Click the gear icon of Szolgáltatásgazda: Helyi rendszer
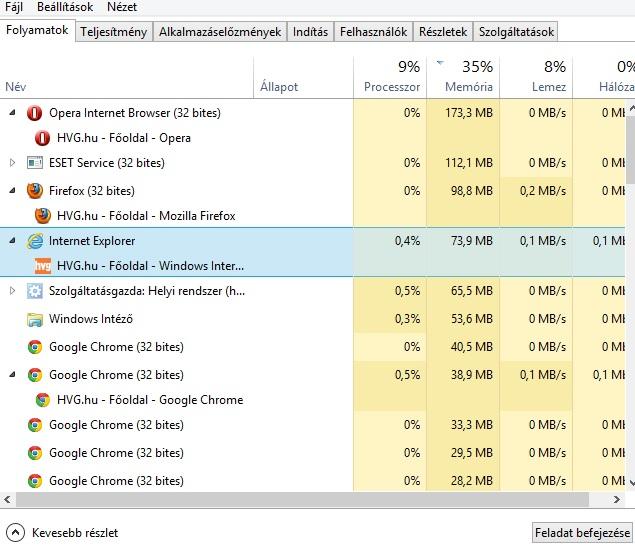 34,291
